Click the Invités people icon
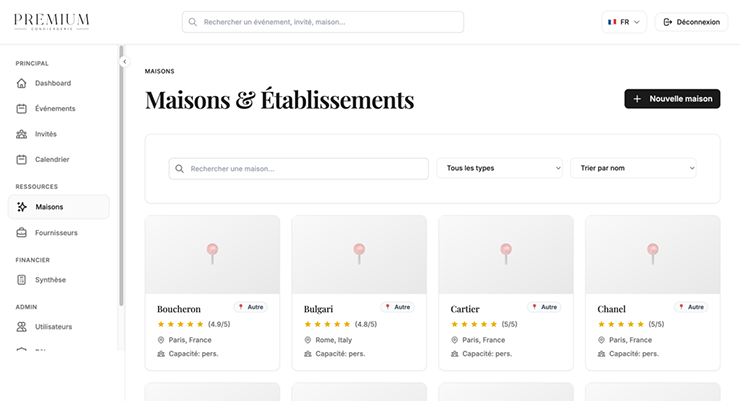Viewport: 740px width, 401px height. 22,134
